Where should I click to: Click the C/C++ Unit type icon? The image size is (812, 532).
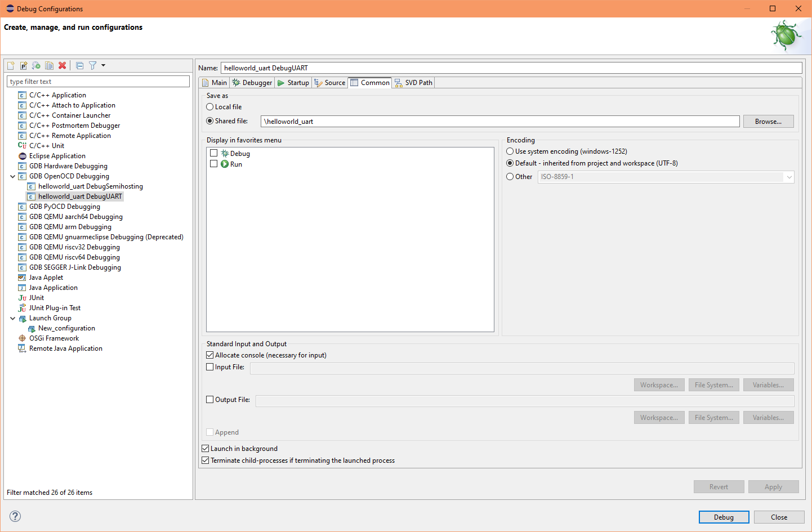pyautogui.click(x=22, y=146)
